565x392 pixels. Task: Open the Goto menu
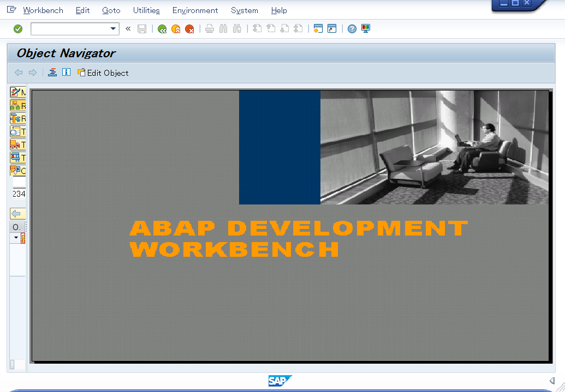[x=111, y=10]
